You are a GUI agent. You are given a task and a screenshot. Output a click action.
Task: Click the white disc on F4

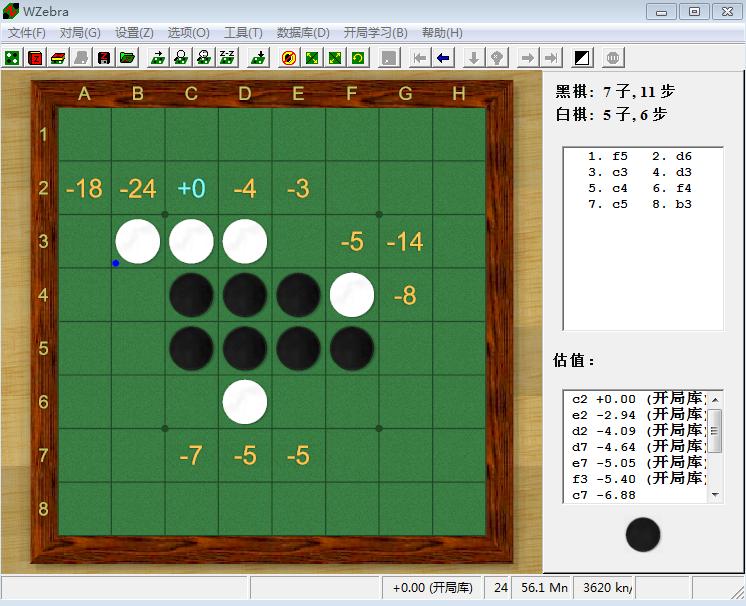[x=352, y=295]
